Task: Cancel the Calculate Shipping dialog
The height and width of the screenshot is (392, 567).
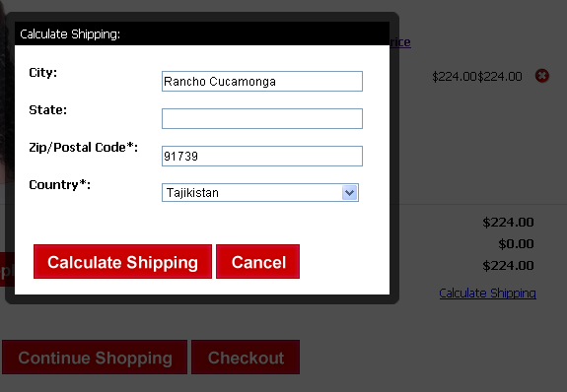Action: [x=257, y=262]
